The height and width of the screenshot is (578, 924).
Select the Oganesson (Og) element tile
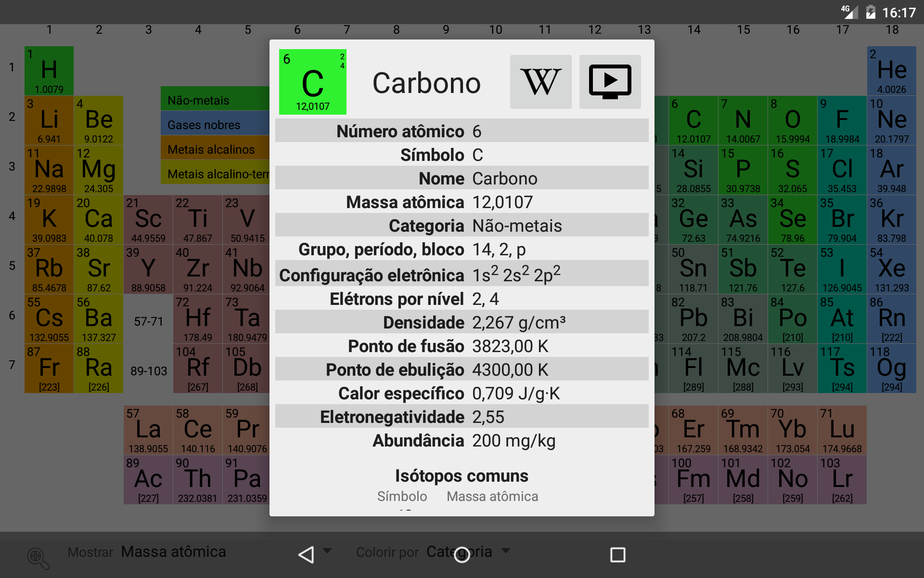coord(891,368)
